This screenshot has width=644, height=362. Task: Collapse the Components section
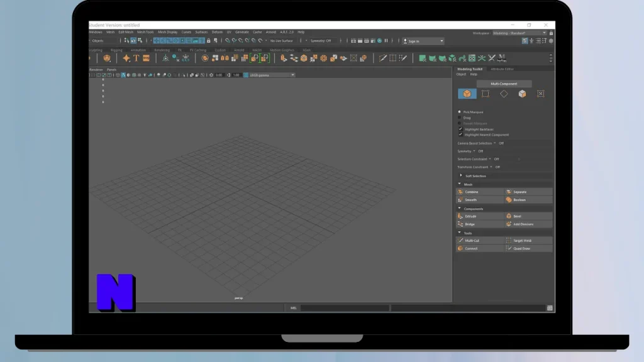(460, 209)
